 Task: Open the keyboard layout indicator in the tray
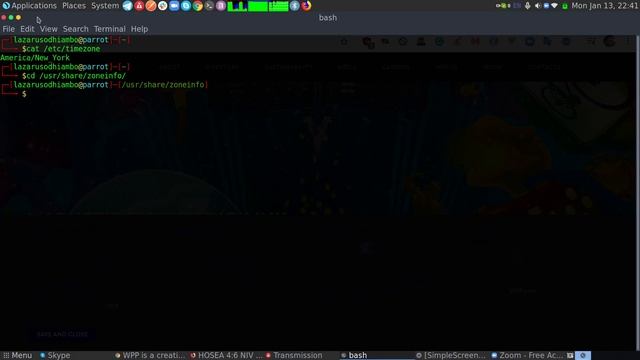tap(517, 6)
